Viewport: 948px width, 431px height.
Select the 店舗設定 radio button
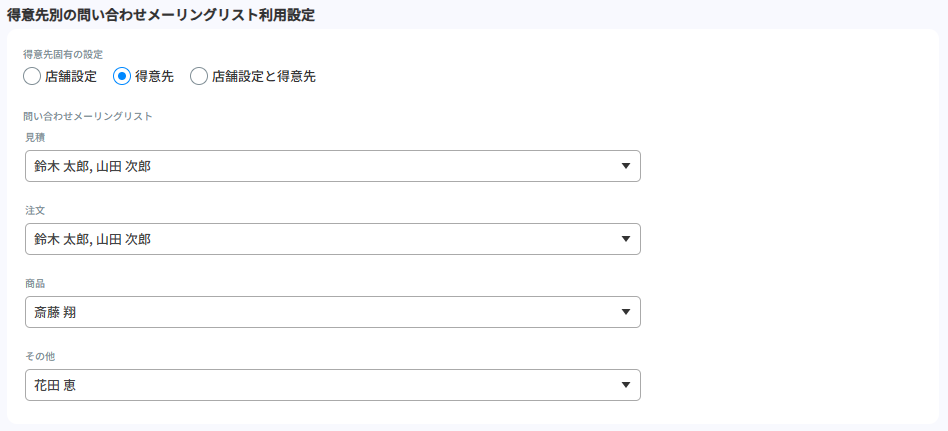point(32,76)
